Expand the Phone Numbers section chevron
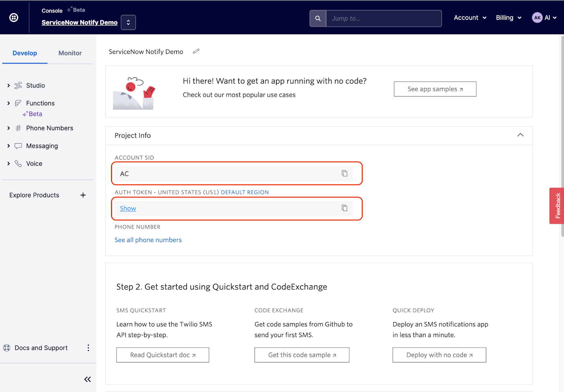This screenshot has width=564, height=392. click(8, 128)
